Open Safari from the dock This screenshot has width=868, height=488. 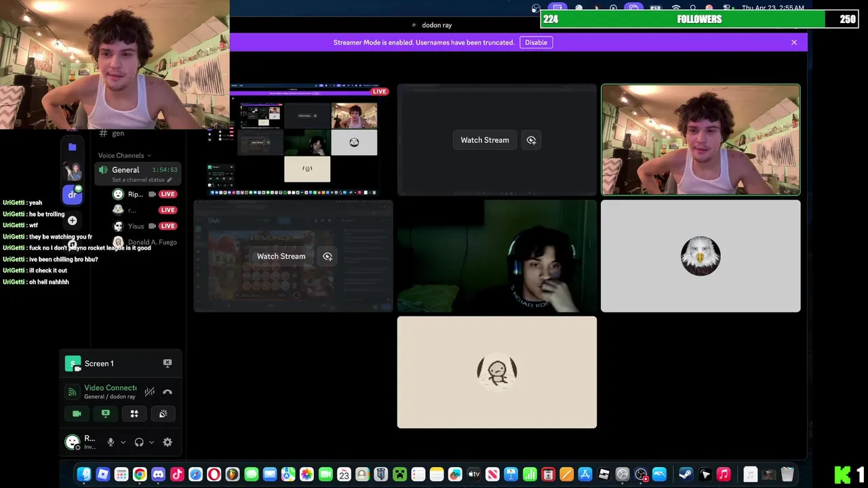195,474
